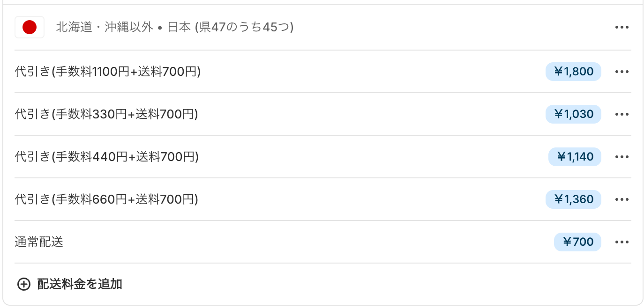Open three-dot menu for the ¥1,030 rate
The width and height of the screenshot is (644, 308).
(x=622, y=114)
